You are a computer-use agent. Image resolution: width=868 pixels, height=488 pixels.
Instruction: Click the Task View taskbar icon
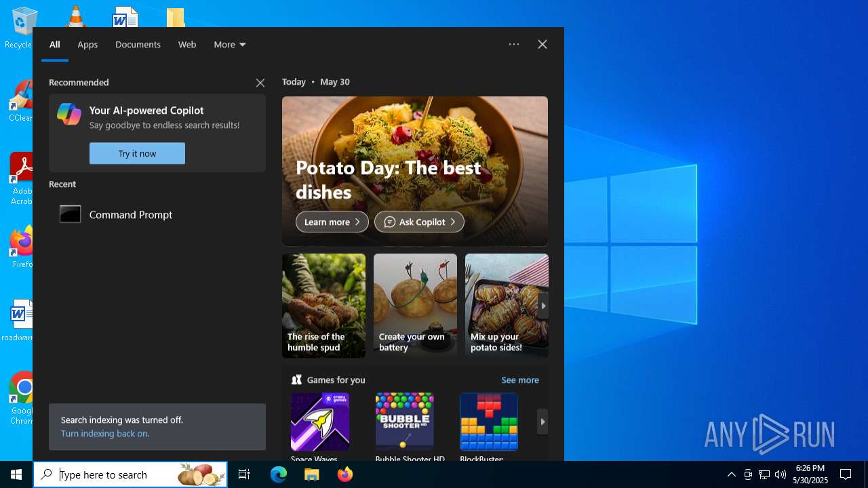244,474
